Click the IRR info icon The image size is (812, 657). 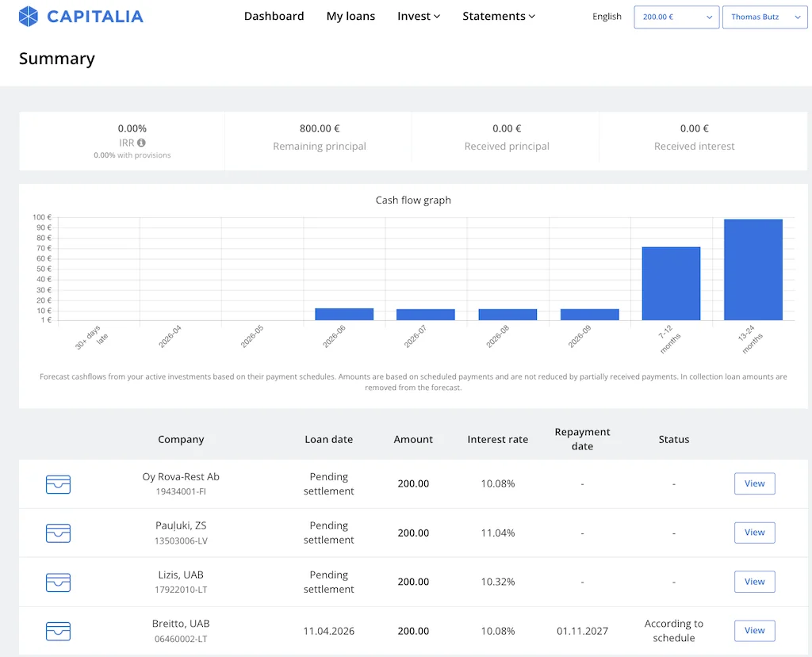click(141, 143)
